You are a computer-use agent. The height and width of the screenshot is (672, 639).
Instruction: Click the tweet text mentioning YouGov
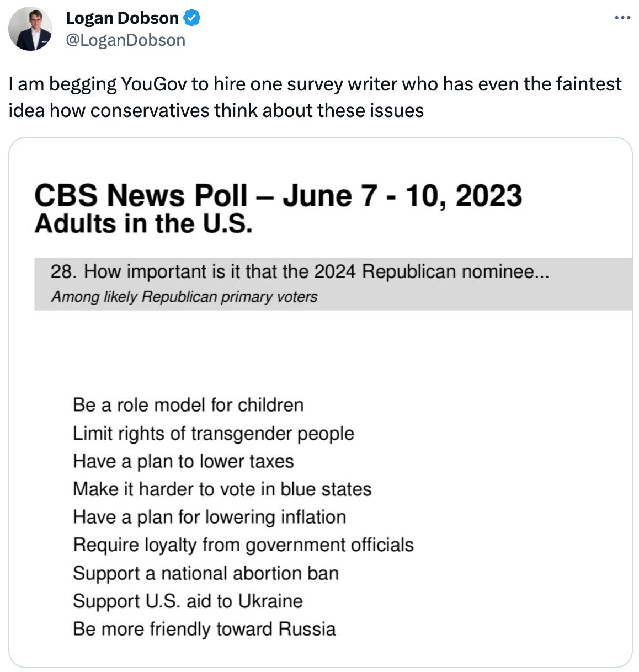pyautogui.click(x=315, y=97)
